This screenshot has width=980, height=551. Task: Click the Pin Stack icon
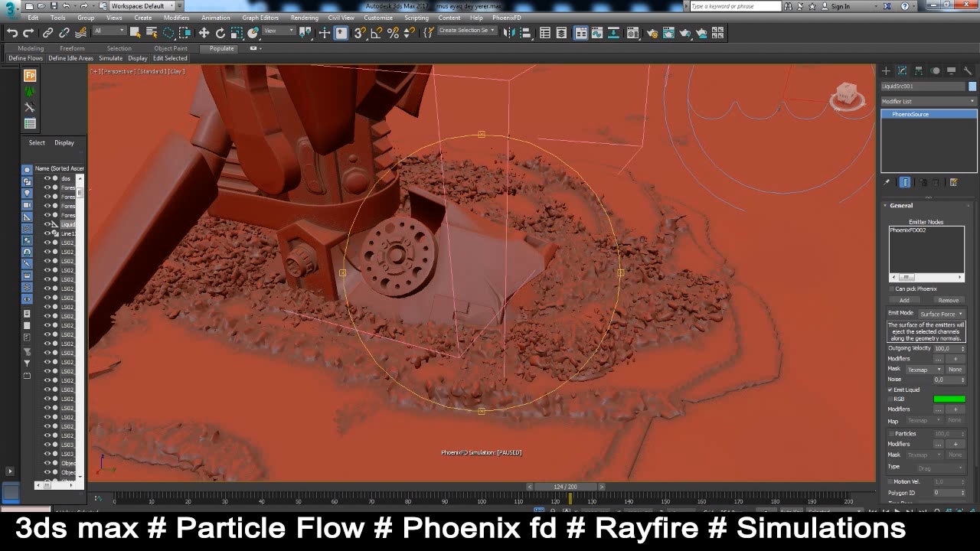coord(887,182)
